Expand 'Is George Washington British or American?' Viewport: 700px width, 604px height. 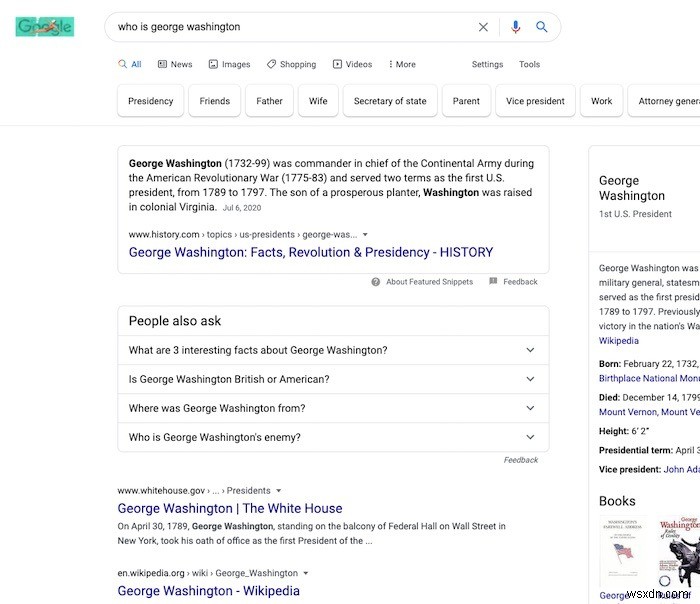click(x=333, y=379)
